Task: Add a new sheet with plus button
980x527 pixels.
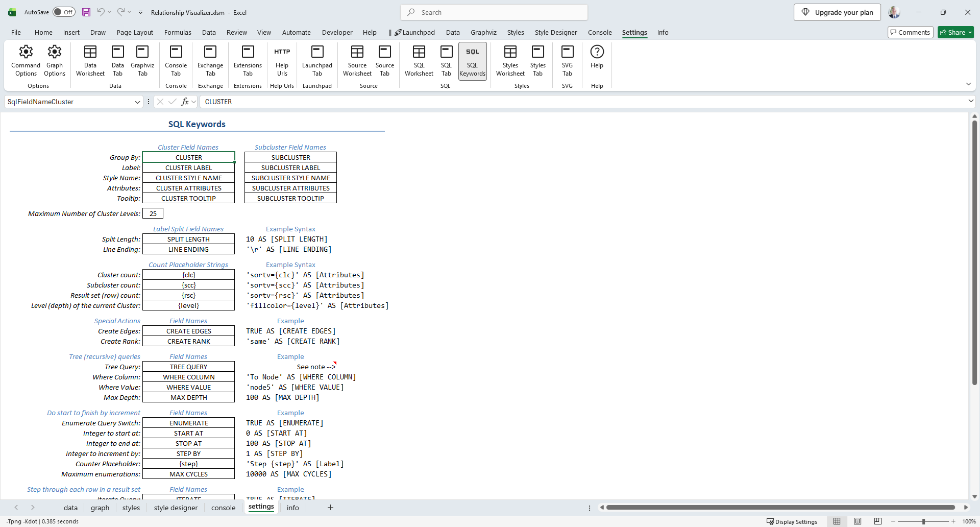Action: click(330, 507)
